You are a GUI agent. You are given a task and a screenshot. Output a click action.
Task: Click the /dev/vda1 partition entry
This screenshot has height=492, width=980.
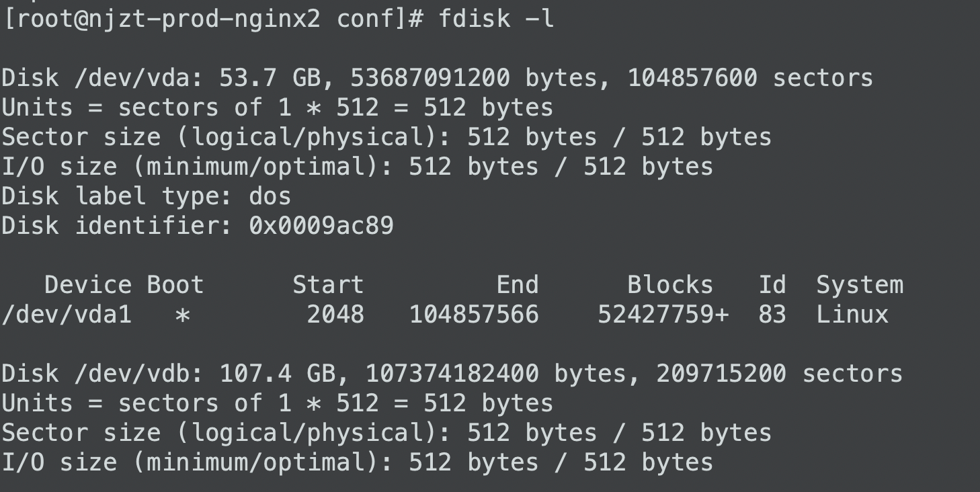point(67,315)
